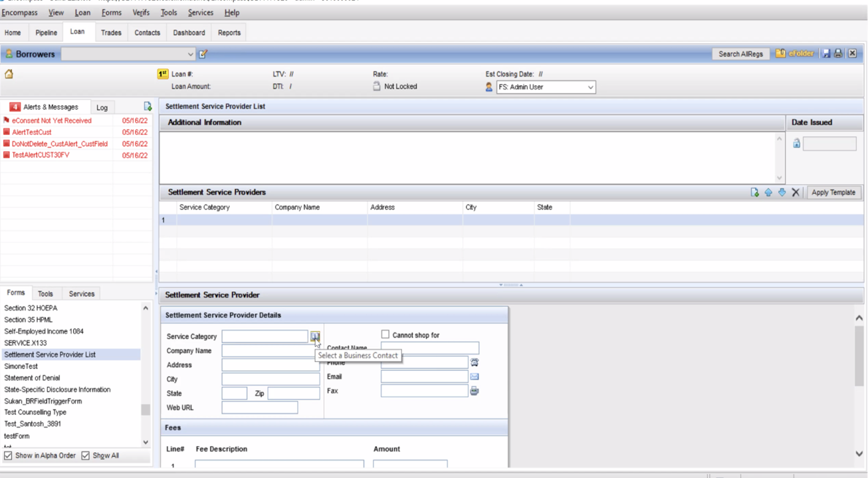Select Statement of Denial form
This screenshot has width=868, height=478.
pos(32,378)
